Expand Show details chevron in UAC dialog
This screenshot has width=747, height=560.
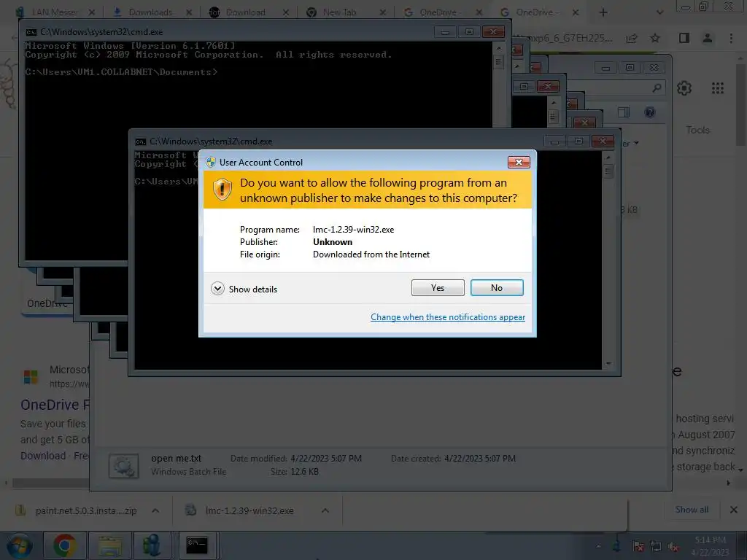click(217, 289)
